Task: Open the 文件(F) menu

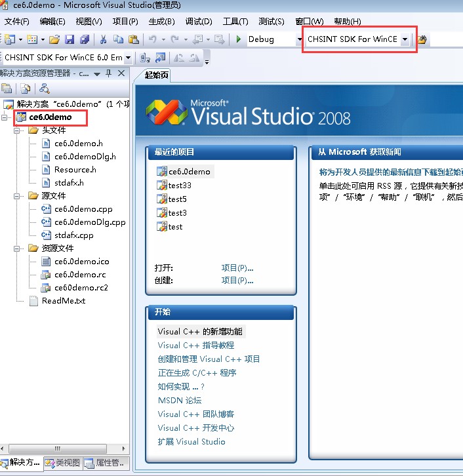Action: [16, 22]
